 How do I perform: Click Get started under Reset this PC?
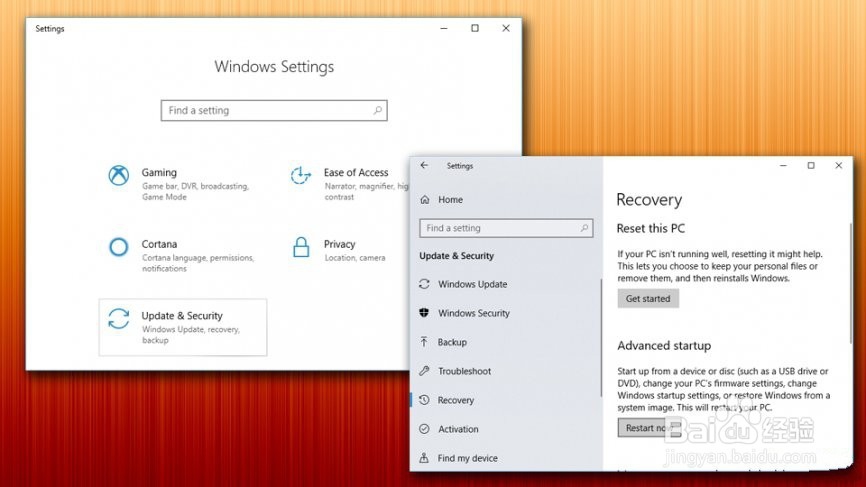tap(648, 299)
